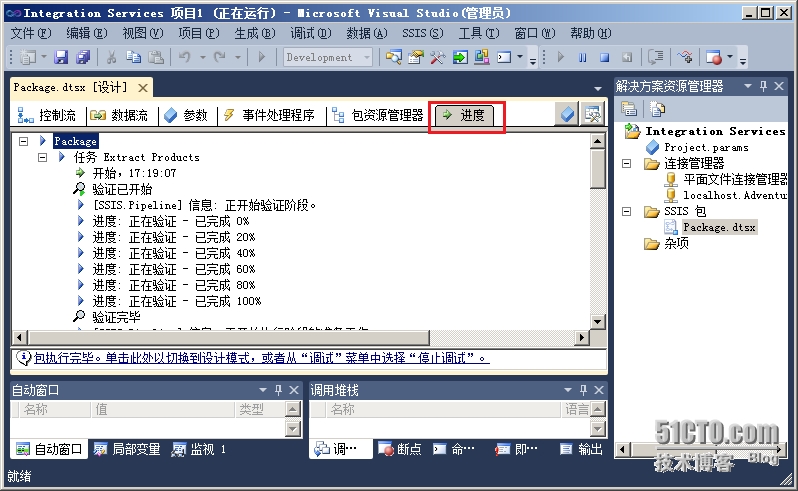Viewport: 798px width, 491px height.
Task: Click the New Project toolbar icon
Action: point(27,57)
